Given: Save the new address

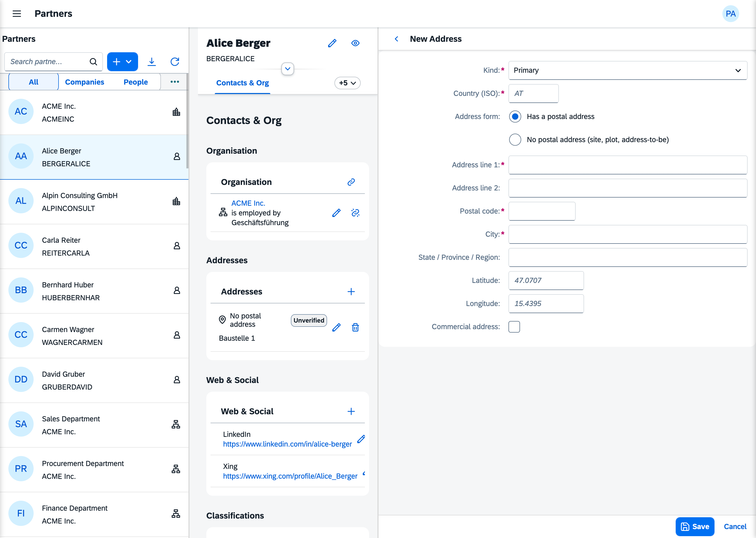Looking at the screenshot, I should point(695,526).
